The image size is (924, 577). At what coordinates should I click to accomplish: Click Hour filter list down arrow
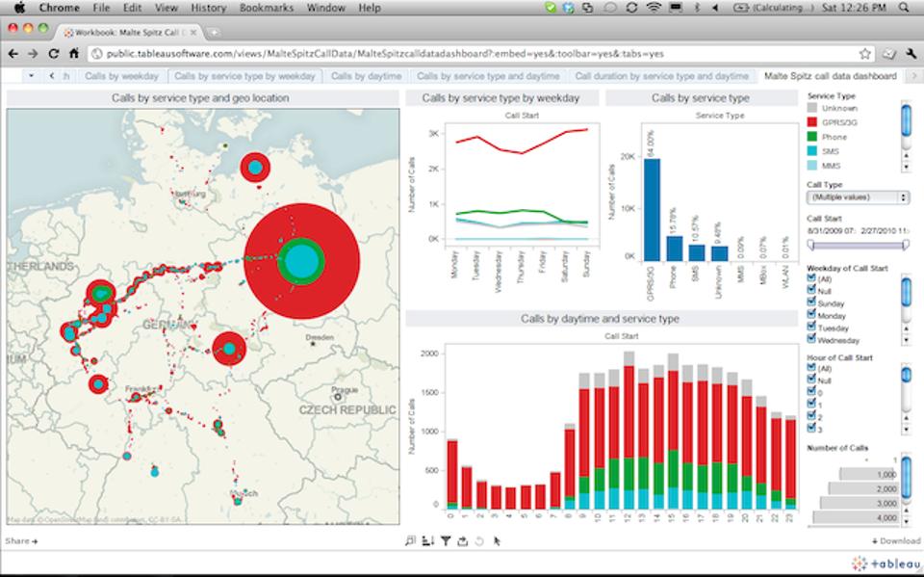point(906,430)
